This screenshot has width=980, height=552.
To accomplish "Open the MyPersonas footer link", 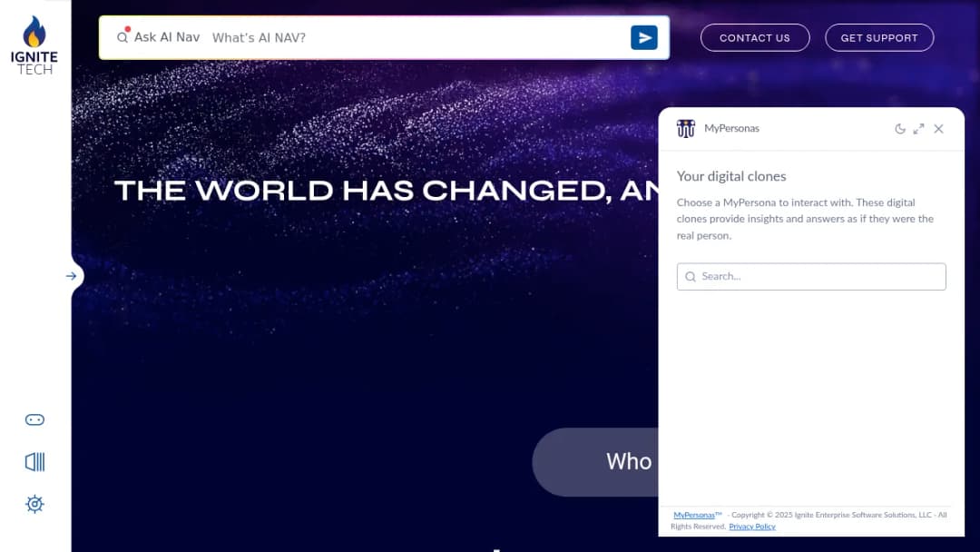I will point(694,515).
